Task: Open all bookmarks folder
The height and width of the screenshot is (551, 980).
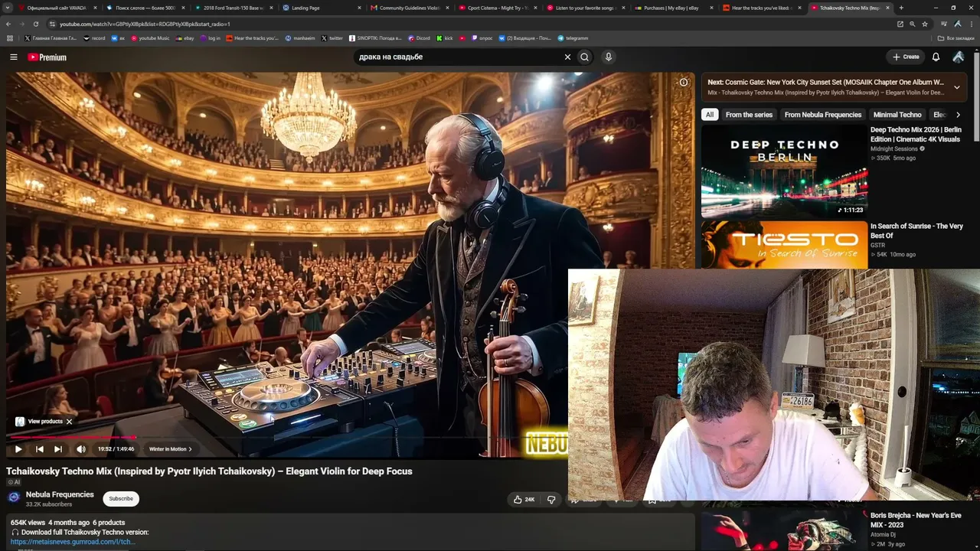Action: (956, 38)
